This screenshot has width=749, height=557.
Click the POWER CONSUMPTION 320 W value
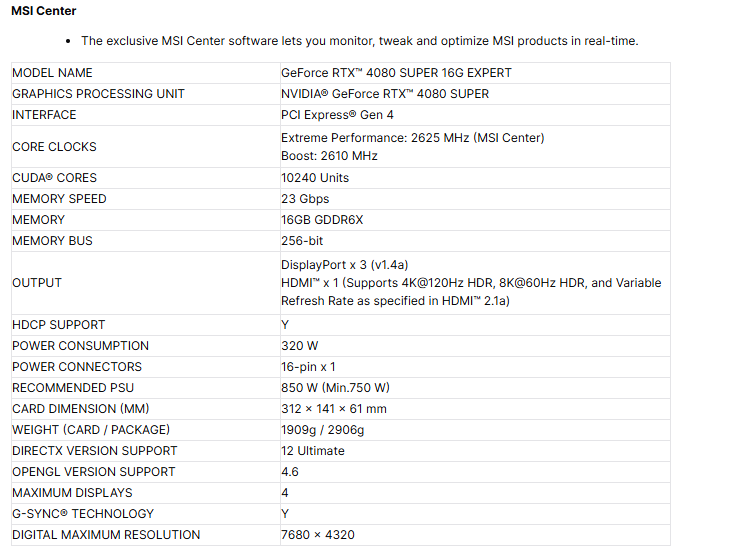(x=300, y=346)
